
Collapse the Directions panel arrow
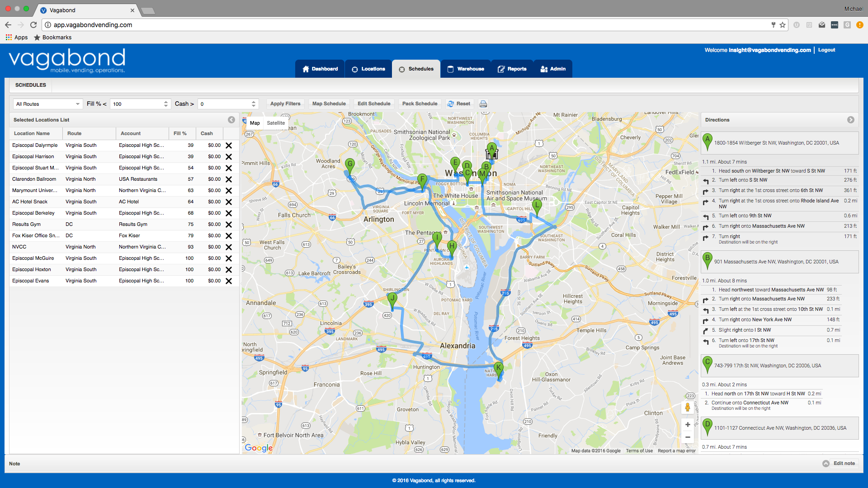click(850, 120)
